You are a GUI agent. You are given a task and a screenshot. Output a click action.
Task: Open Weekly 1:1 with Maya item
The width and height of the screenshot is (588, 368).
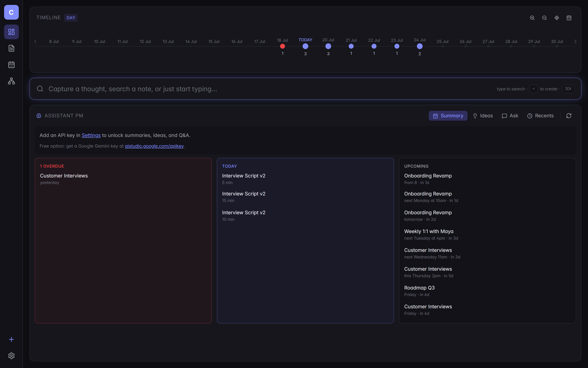click(487, 234)
